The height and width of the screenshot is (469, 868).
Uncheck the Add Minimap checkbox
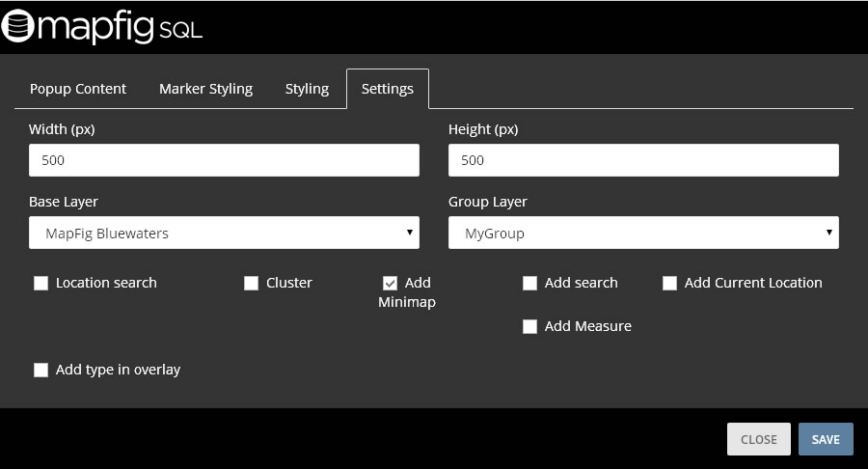coord(390,284)
